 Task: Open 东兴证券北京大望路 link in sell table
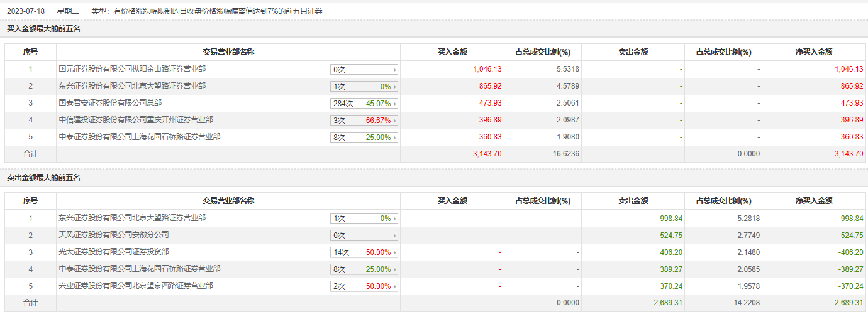click(132, 218)
